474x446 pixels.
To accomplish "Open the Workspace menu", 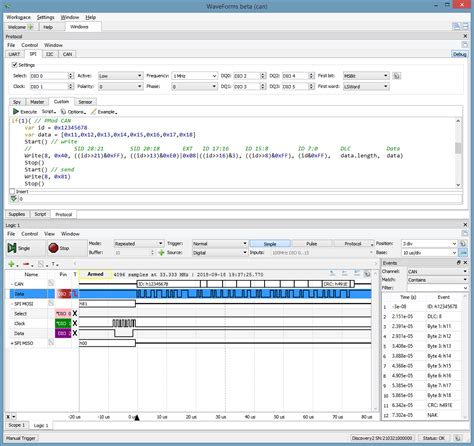I will [18, 17].
